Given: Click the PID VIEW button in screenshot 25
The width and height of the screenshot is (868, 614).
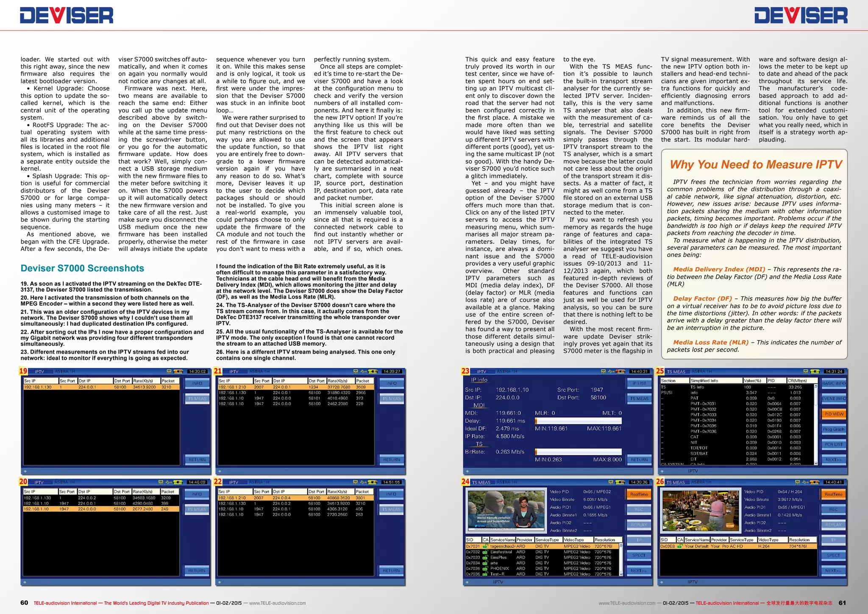Looking at the screenshot, I should tap(834, 414).
